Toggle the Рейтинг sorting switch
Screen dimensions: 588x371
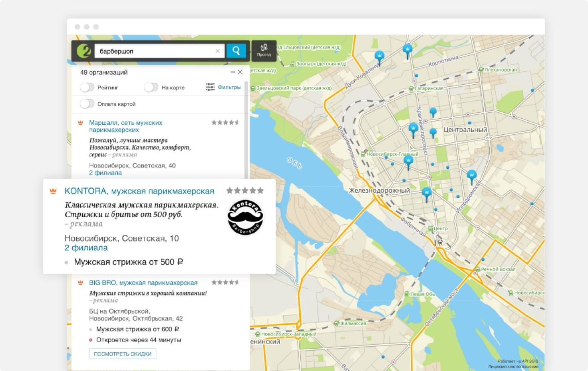point(87,87)
